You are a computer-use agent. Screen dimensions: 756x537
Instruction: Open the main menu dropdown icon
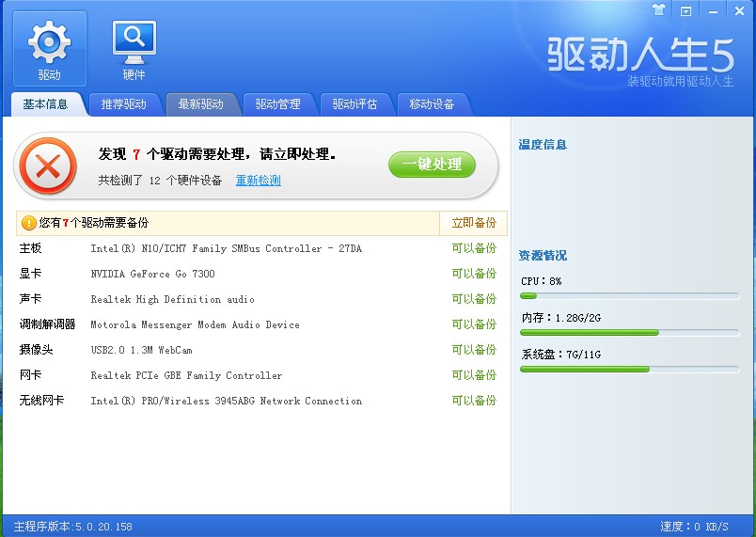(685, 10)
